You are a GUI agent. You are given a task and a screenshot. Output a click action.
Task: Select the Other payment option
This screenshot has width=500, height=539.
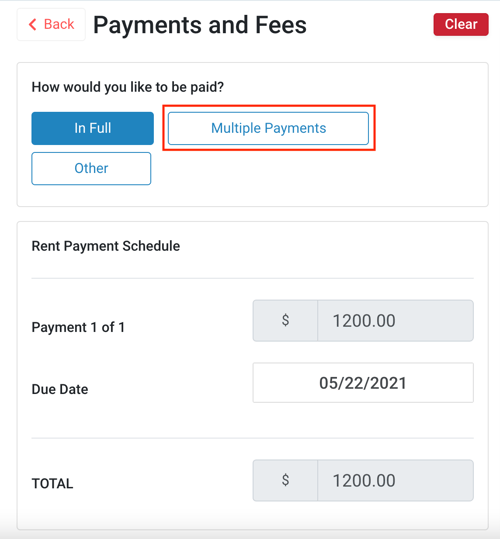tap(91, 168)
